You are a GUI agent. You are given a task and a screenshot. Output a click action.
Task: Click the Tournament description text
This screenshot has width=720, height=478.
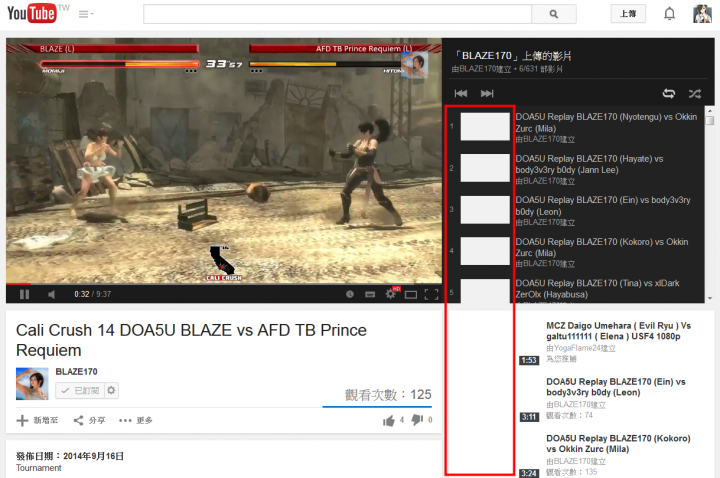point(39,468)
